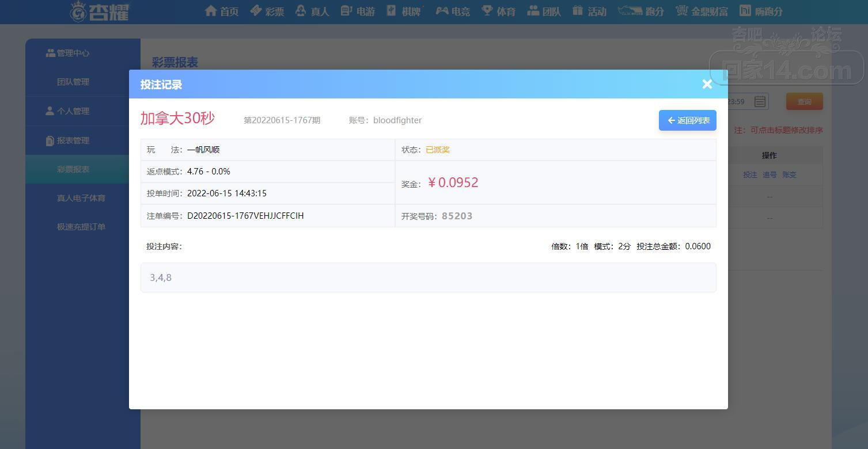Click the 返回列表 button
The image size is (868, 449).
click(x=688, y=120)
